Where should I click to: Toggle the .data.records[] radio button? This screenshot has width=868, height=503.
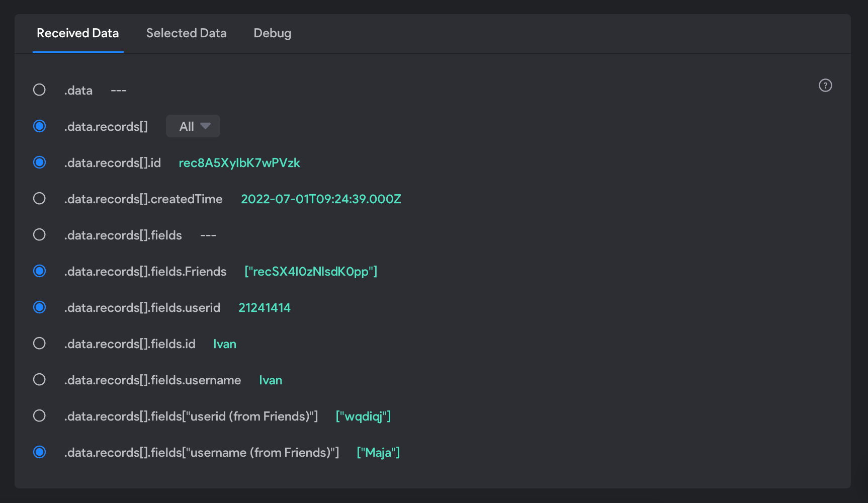(39, 126)
